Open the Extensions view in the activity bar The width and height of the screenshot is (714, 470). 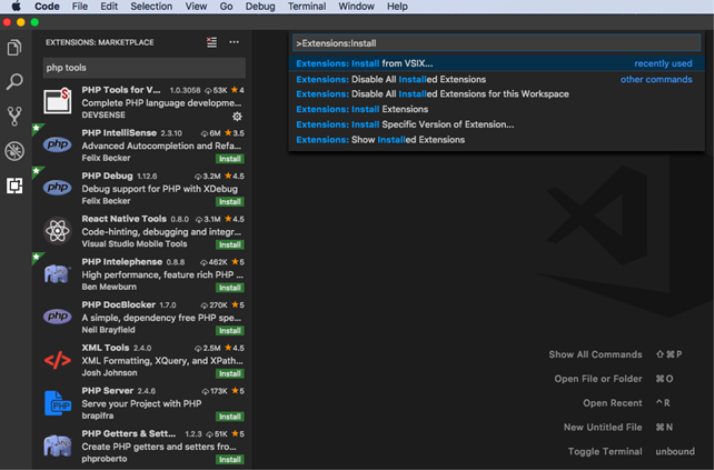(14, 185)
